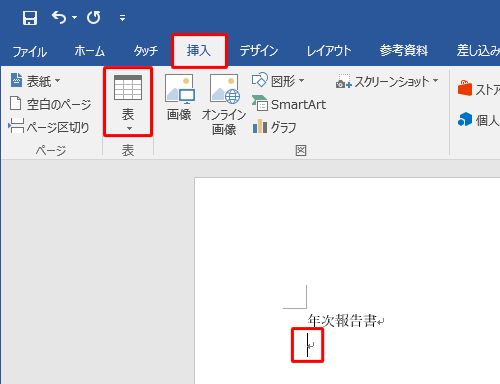Screen dimensions: 500x384
Task: Open the Undo history dropdown arrow
Action: click(74, 17)
